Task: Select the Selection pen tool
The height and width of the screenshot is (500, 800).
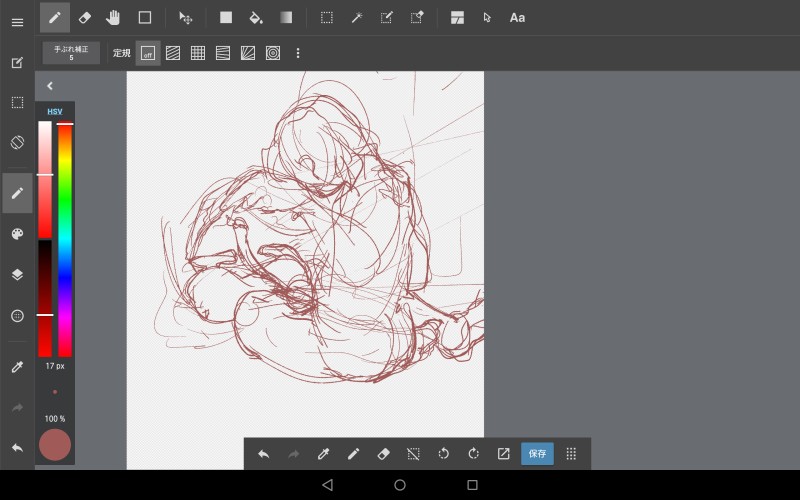Action: coord(387,18)
